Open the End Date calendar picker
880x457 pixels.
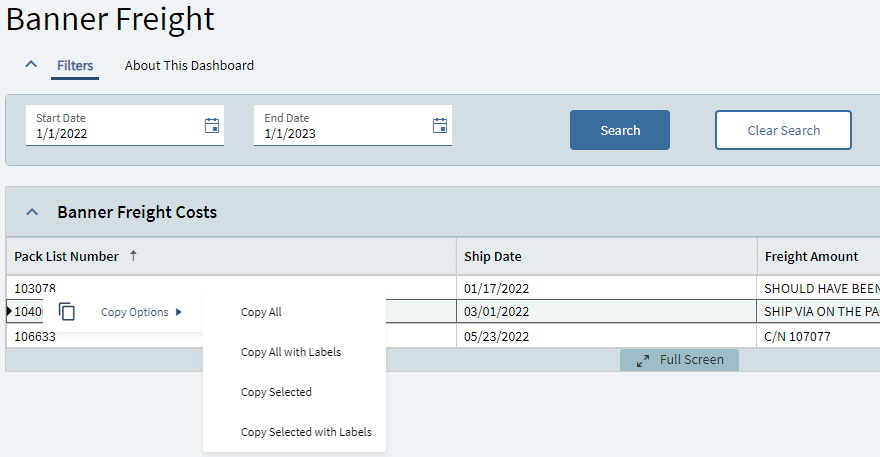440,125
